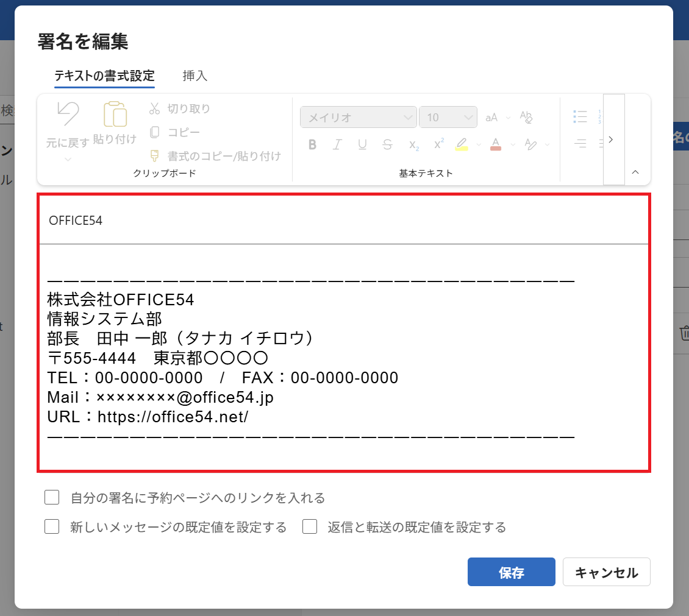Image resolution: width=689 pixels, height=616 pixels.
Task: Click the bullet list icon
Action: [580, 116]
